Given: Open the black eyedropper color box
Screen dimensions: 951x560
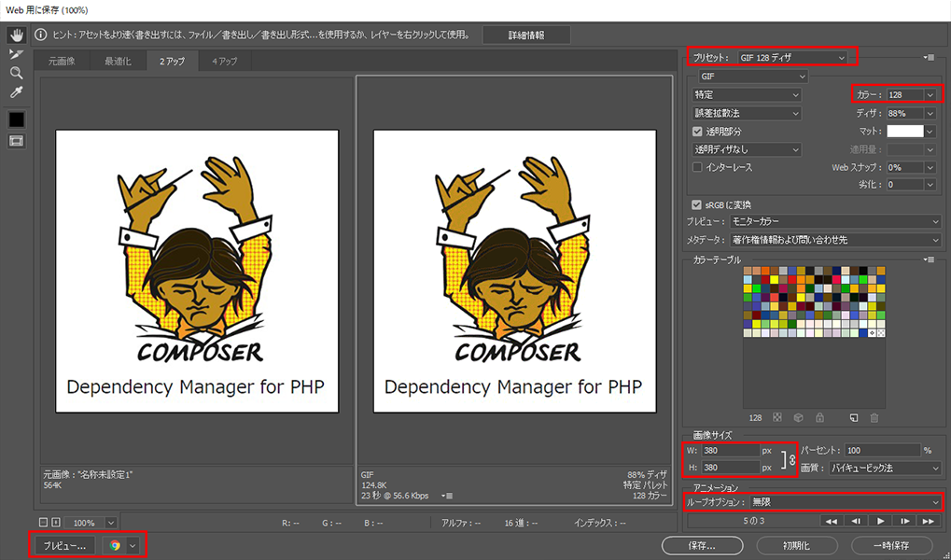Looking at the screenshot, I should click(17, 119).
